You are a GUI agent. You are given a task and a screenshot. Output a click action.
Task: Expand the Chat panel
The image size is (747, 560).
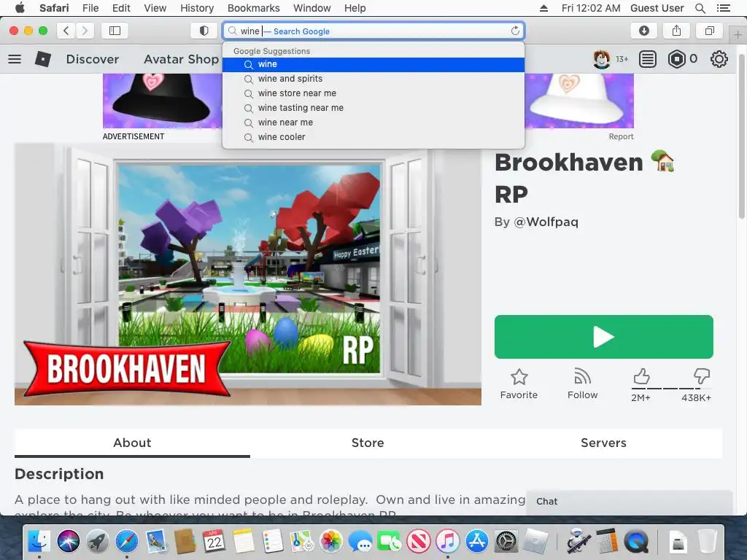(x=629, y=502)
